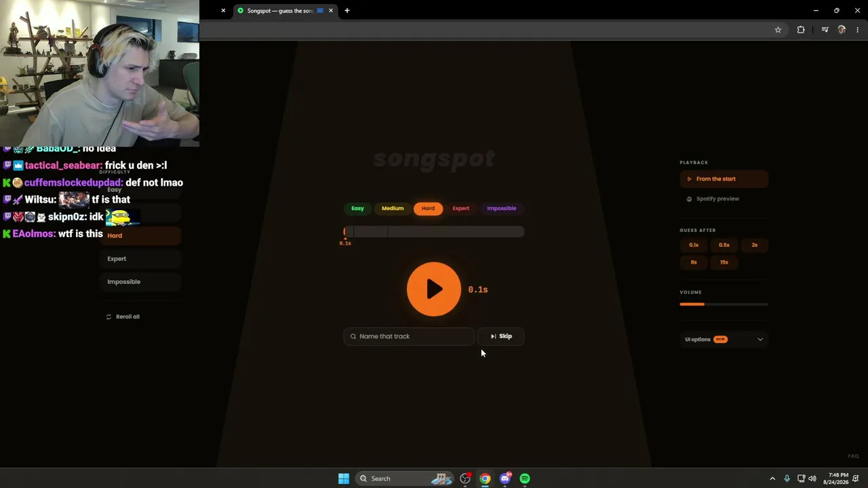Select the Hard pill above the progress bar

pyautogui.click(x=428, y=208)
